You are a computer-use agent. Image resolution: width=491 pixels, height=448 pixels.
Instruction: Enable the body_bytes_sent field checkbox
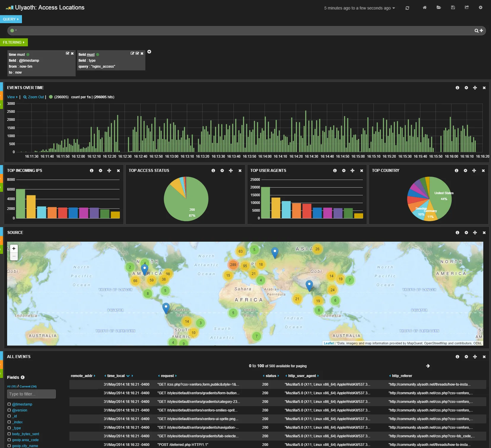[x=9, y=434]
